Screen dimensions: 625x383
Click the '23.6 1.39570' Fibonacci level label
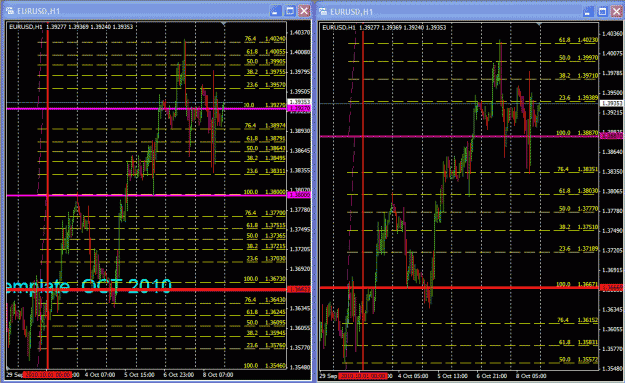(265, 85)
